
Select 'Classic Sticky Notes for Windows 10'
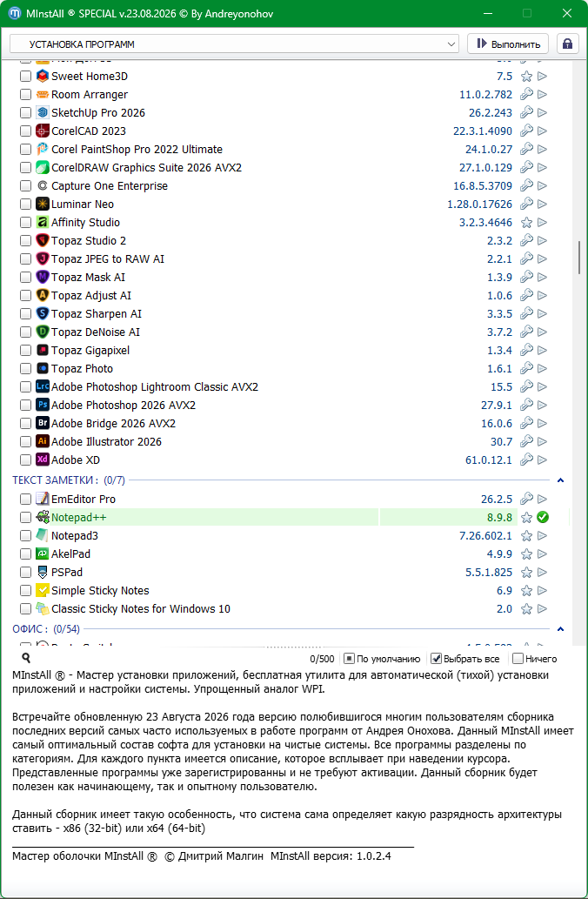(141, 609)
